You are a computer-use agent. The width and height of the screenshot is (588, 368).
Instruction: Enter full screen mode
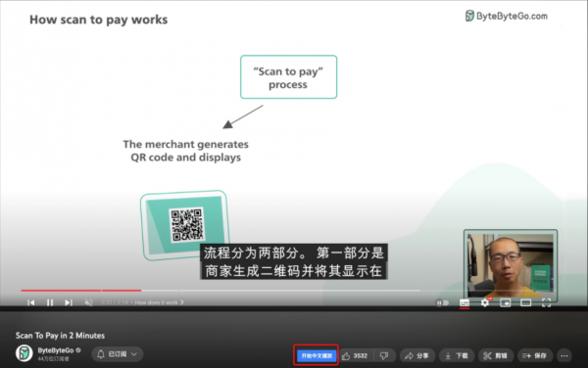[547, 302]
